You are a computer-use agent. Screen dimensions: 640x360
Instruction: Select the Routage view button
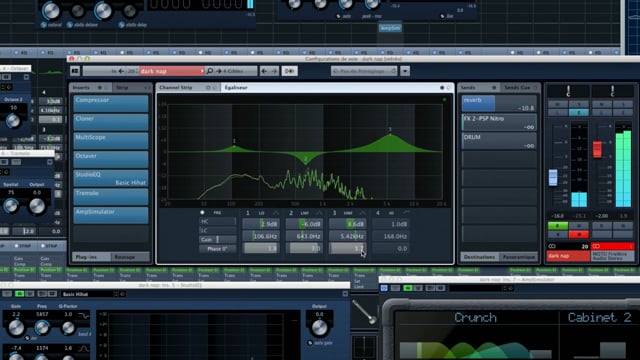click(x=130, y=257)
